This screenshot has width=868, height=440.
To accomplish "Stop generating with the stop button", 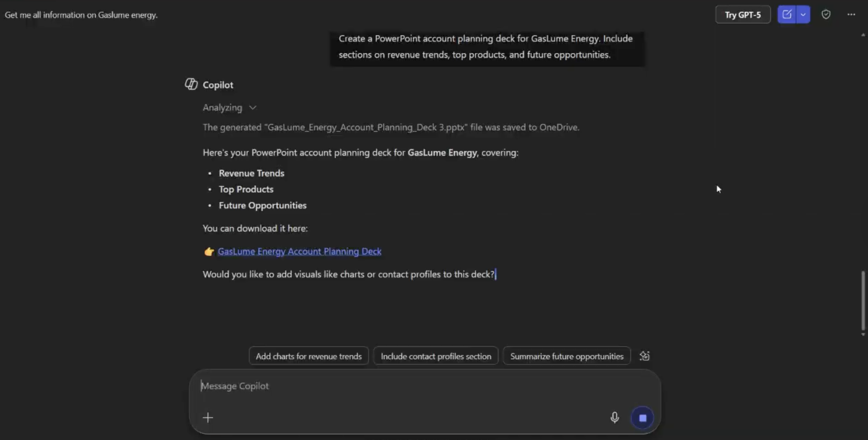I will pos(643,418).
